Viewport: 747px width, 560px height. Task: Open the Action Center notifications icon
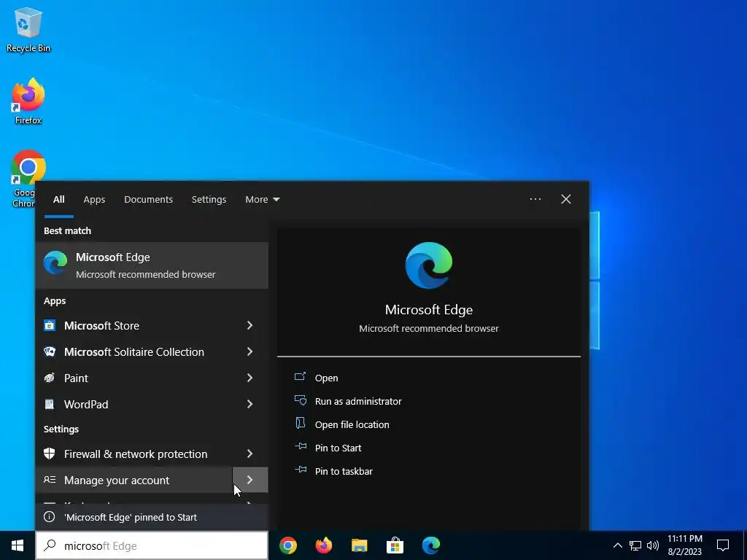(x=723, y=545)
